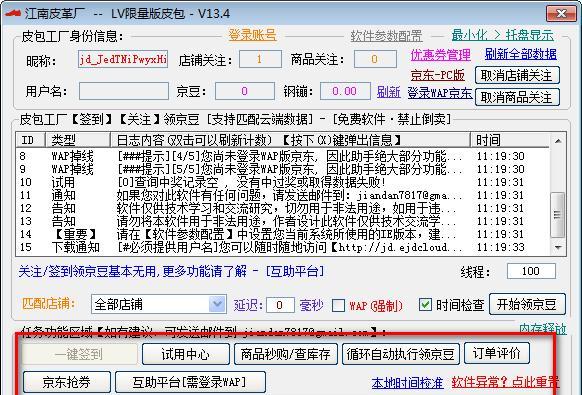The image size is (582, 395).
Task: Click the 钢镚 value field
Action: pyautogui.click(x=345, y=91)
